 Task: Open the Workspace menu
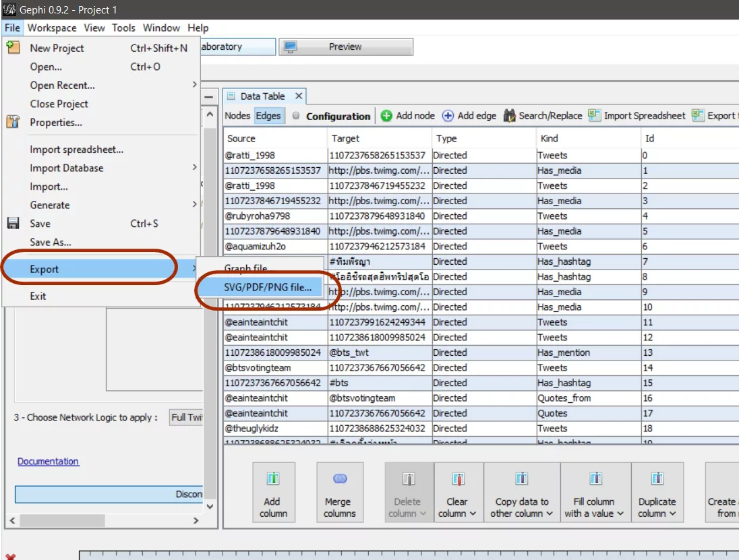52,28
